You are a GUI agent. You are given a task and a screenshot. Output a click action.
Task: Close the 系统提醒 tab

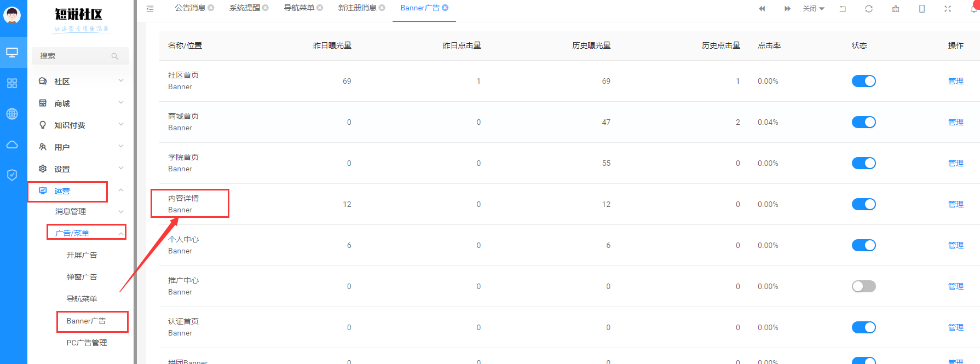pos(265,8)
